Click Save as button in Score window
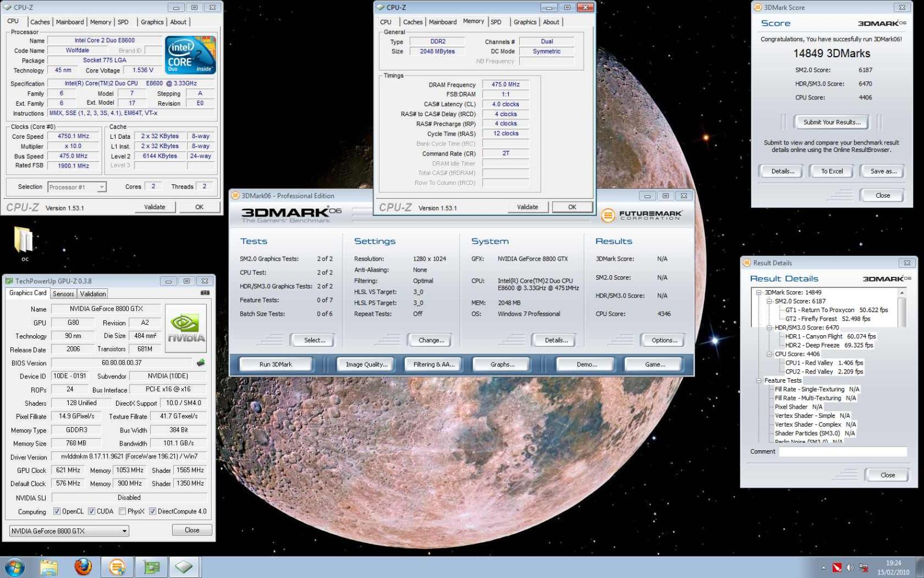Viewport: 924px width, 578px height. pos(883,171)
